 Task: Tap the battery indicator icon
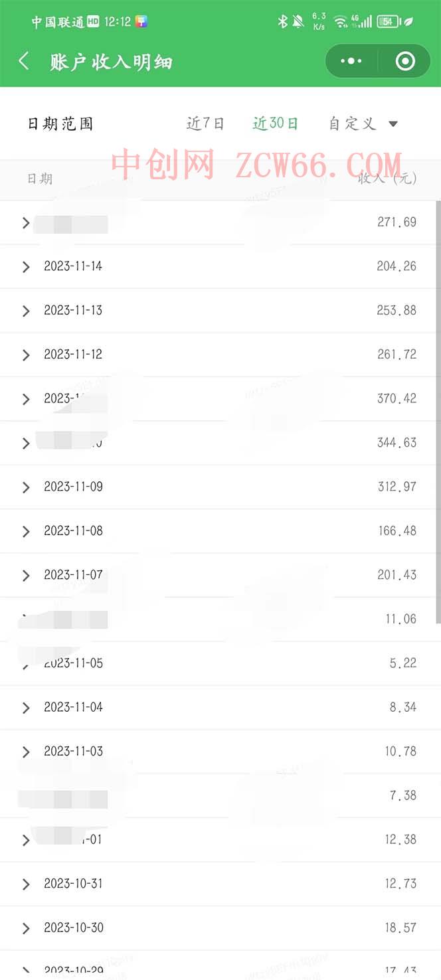[387, 21]
